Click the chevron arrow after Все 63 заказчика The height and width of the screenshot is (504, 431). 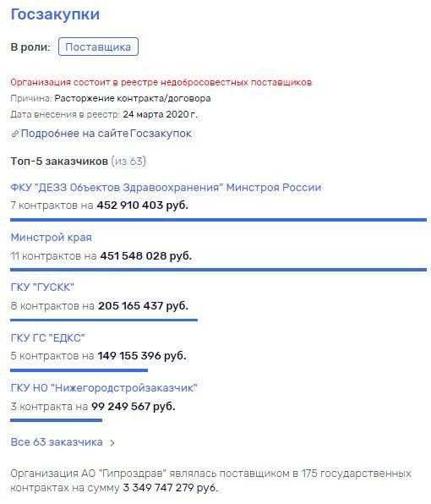112,443
